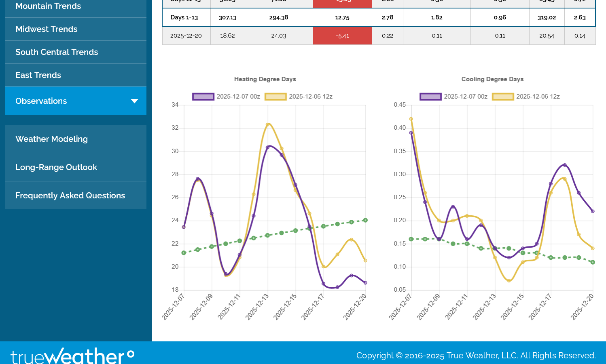The width and height of the screenshot is (606, 364).
Task: Expand the Observations dropdown arrow
Action: coord(134,101)
